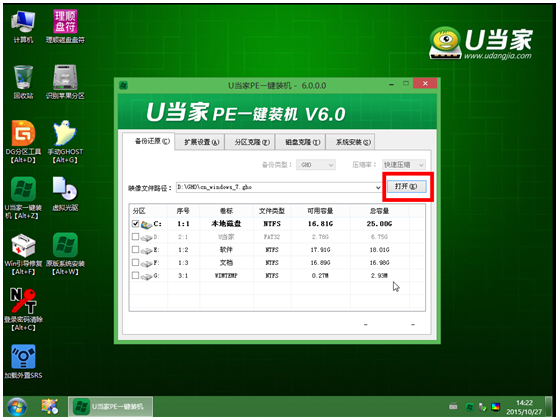Screen dimensions: 556x417
Task: Check the E: partition checkbox
Action: (x=135, y=250)
